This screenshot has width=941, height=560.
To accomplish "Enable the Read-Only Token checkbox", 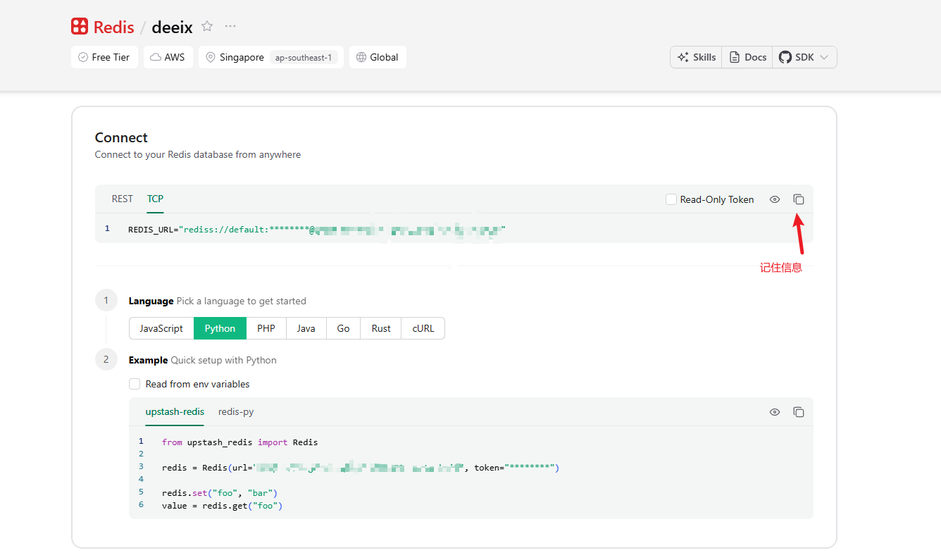I will coord(671,199).
